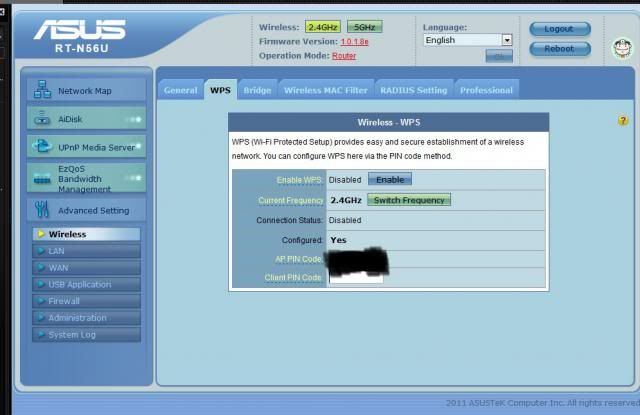Click the Current Frequency label

(x=291, y=200)
